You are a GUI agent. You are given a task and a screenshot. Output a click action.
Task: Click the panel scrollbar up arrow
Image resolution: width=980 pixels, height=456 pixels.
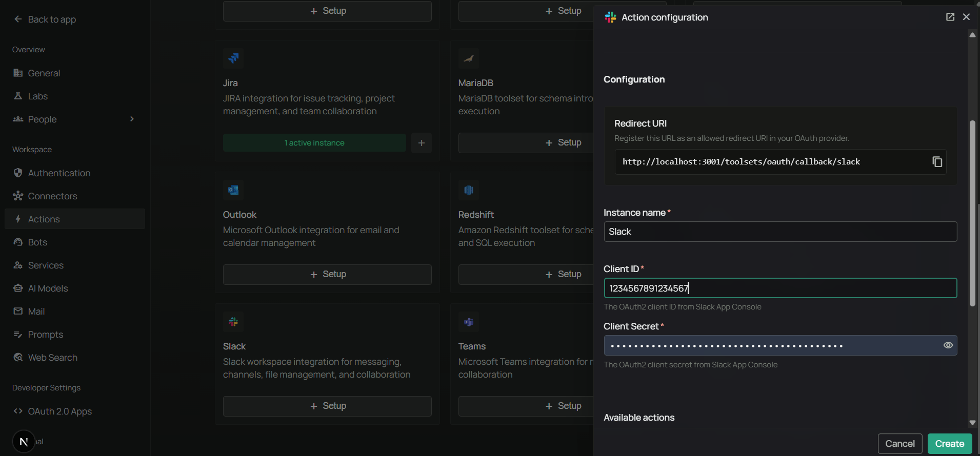click(x=972, y=35)
